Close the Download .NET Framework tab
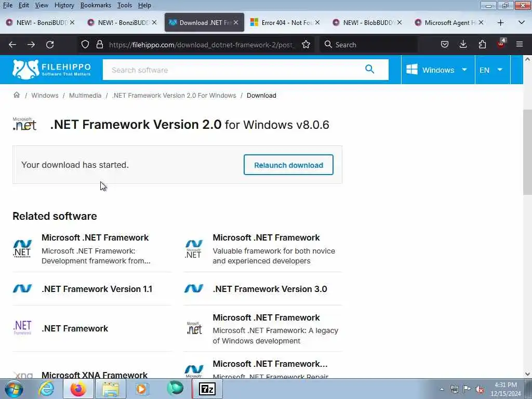 pyautogui.click(x=236, y=22)
